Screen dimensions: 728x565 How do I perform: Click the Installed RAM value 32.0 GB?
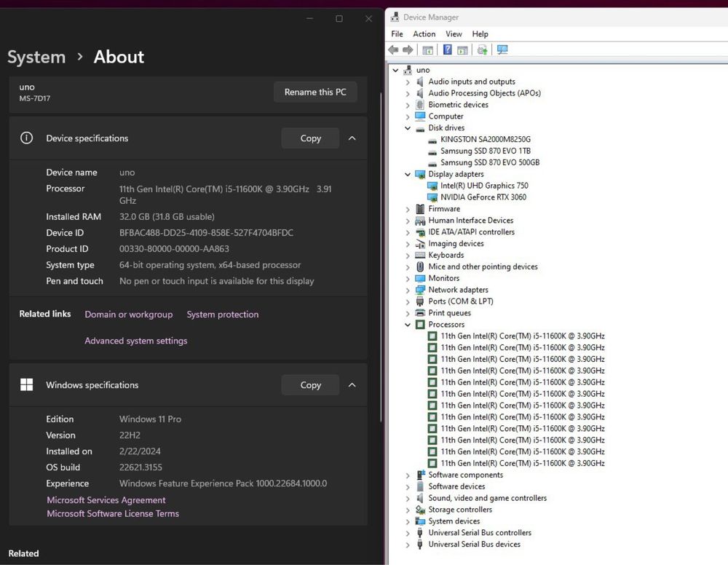point(167,217)
